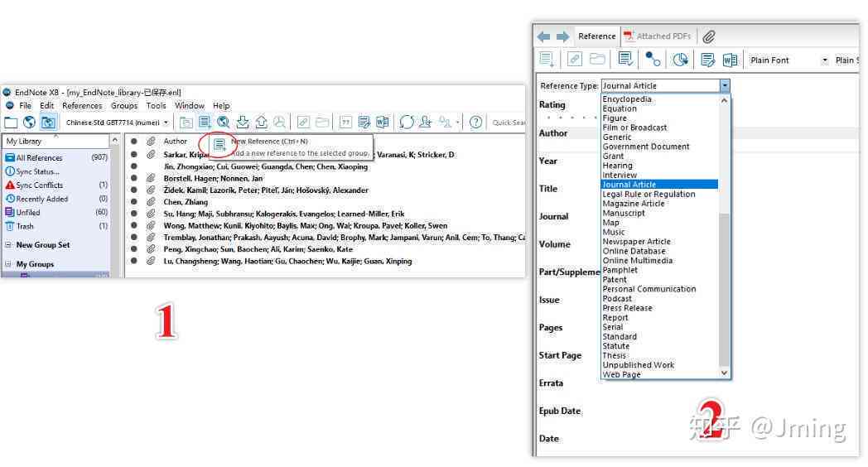Open the Help question mark icon
Viewport: 868px width, 467px height.
click(x=475, y=123)
